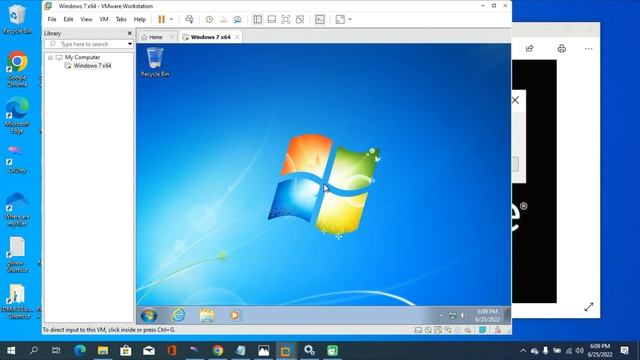Close the Home tab
The height and width of the screenshot is (360, 640).
[x=172, y=37]
